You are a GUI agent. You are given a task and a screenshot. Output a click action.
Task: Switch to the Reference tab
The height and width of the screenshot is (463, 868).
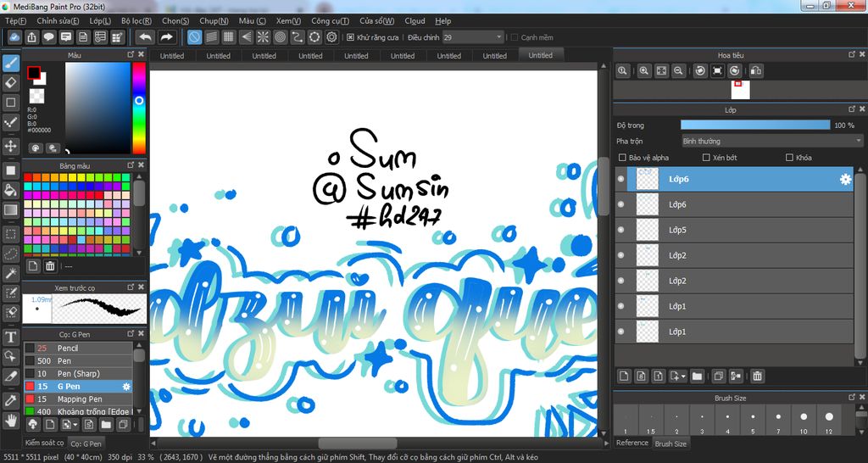tap(632, 443)
